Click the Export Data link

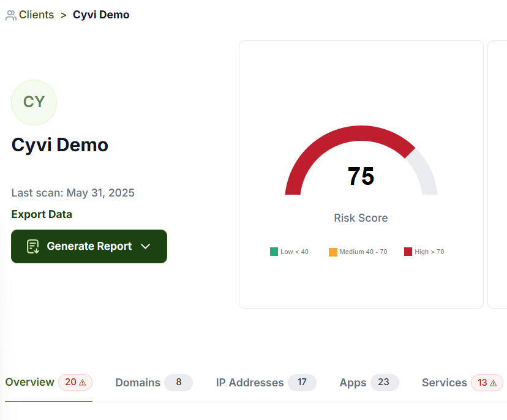[x=42, y=214]
